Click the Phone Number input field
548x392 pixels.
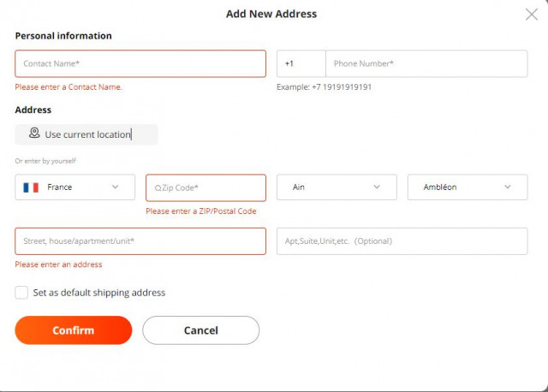tap(426, 63)
